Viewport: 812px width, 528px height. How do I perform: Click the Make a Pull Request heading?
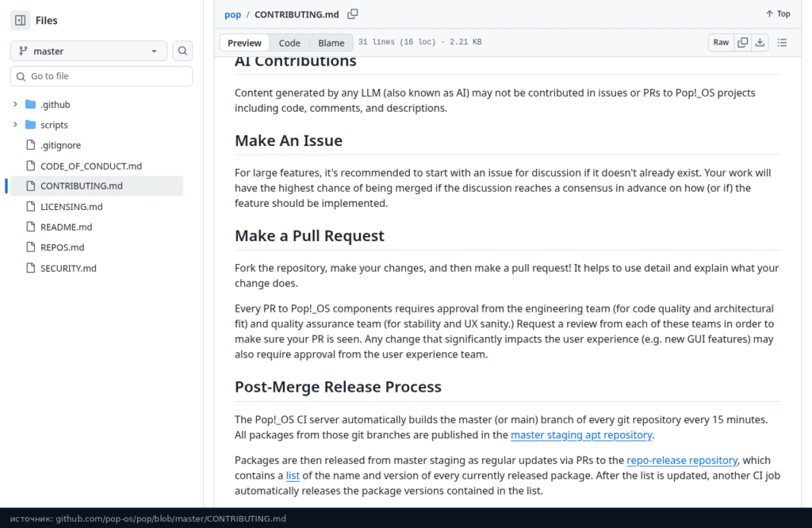[309, 236]
